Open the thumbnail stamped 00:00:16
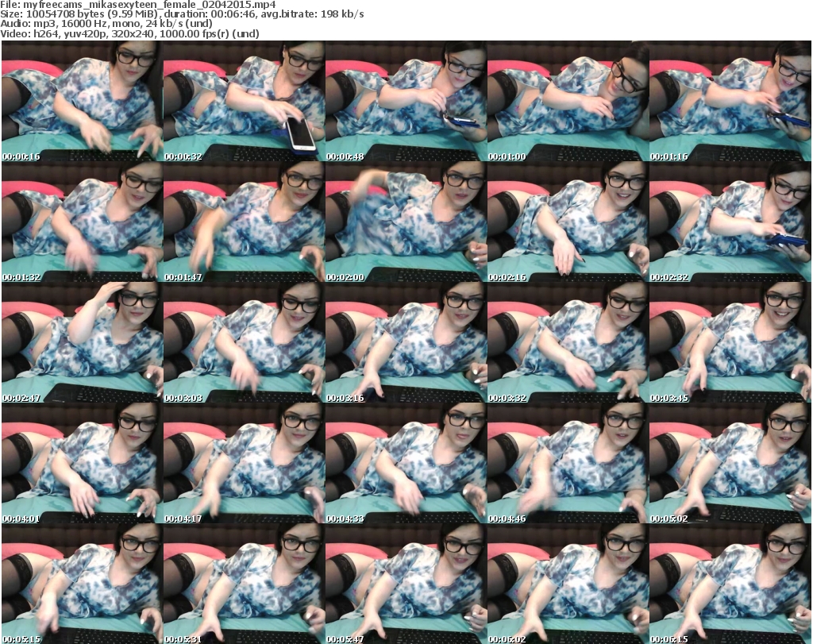Image resolution: width=813 pixels, height=644 pixels. pyautogui.click(x=82, y=101)
